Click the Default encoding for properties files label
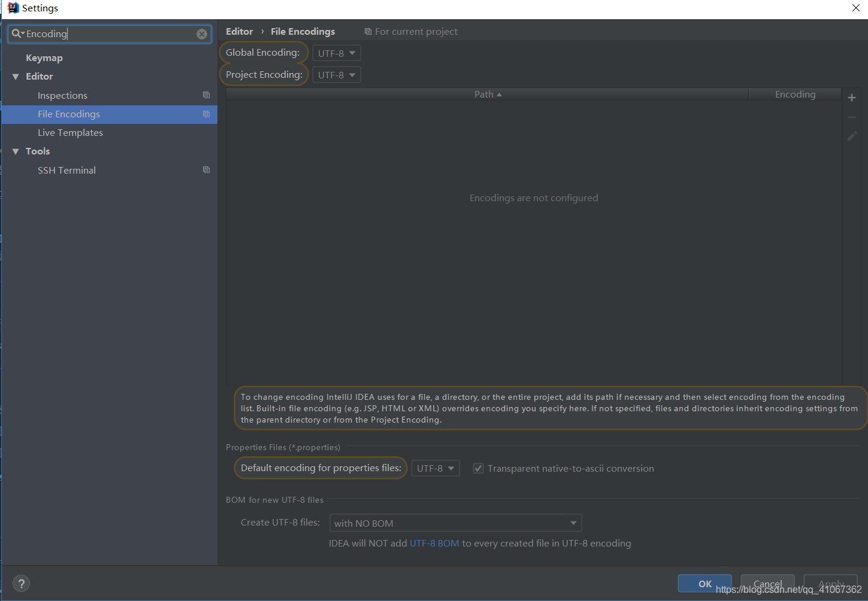 (x=321, y=468)
